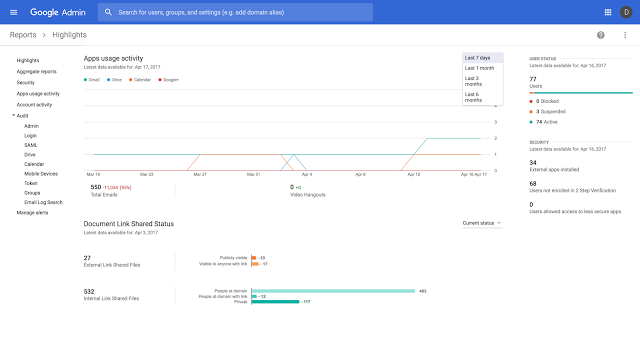This screenshot has height=362, width=640.
Task: Click the Users status progress bar
Action: tap(581, 93)
